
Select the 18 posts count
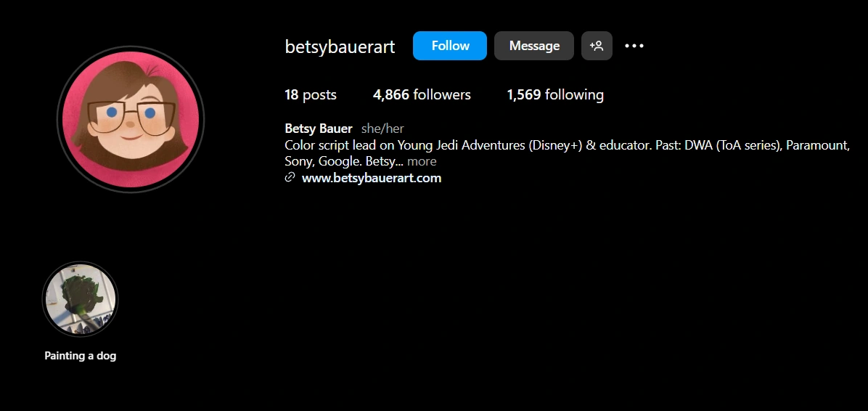pyautogui.click(x=311, y=94)
